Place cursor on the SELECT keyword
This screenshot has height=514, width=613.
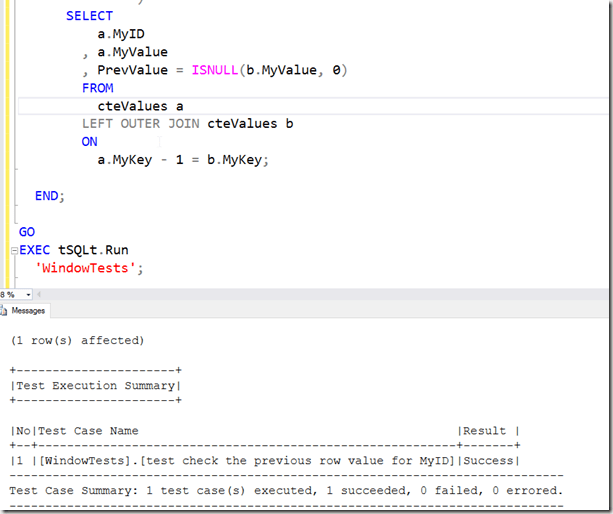tap(89, 16)
